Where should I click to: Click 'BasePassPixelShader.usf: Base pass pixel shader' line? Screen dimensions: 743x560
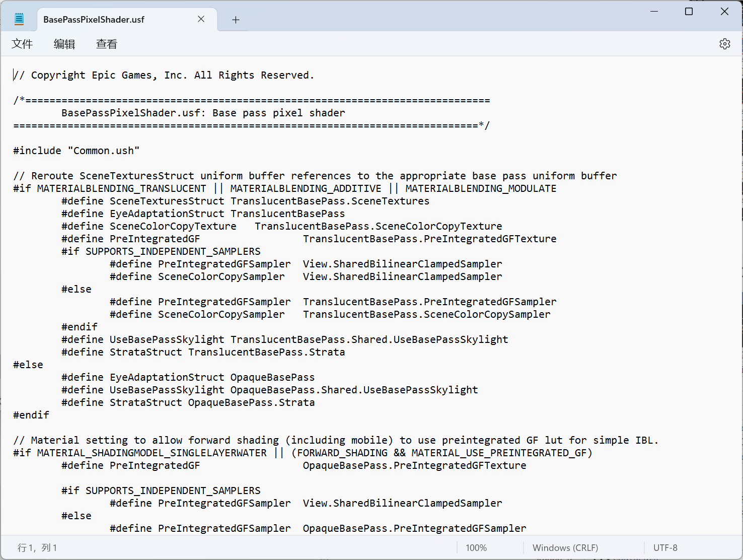(x=203, y=113)
